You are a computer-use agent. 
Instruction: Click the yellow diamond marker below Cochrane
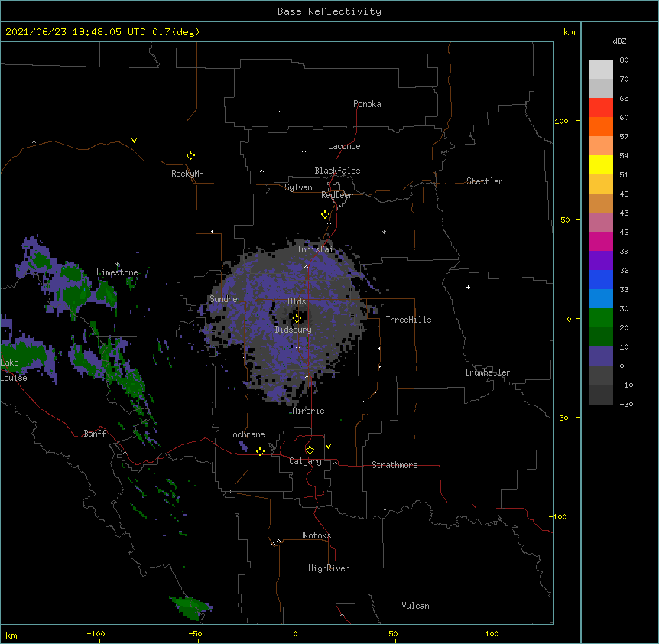[260, 451]
